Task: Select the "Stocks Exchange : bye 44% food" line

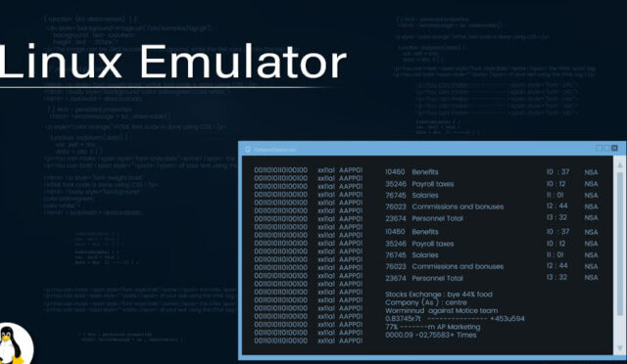Action: point(439,295)
